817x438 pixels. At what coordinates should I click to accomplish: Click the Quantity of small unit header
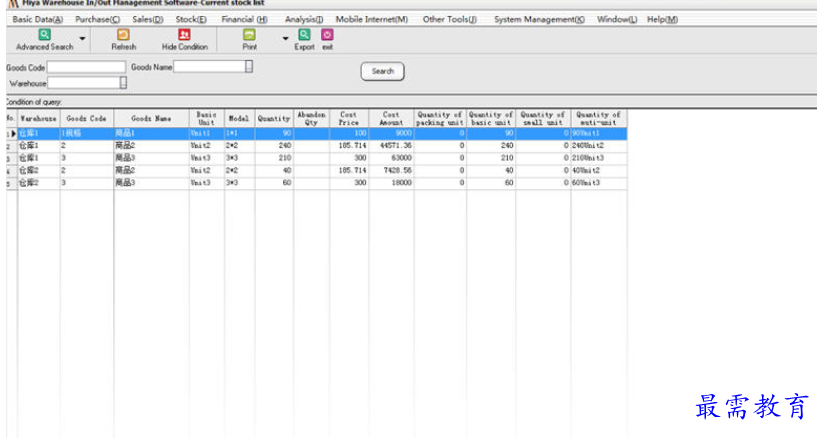543,118
